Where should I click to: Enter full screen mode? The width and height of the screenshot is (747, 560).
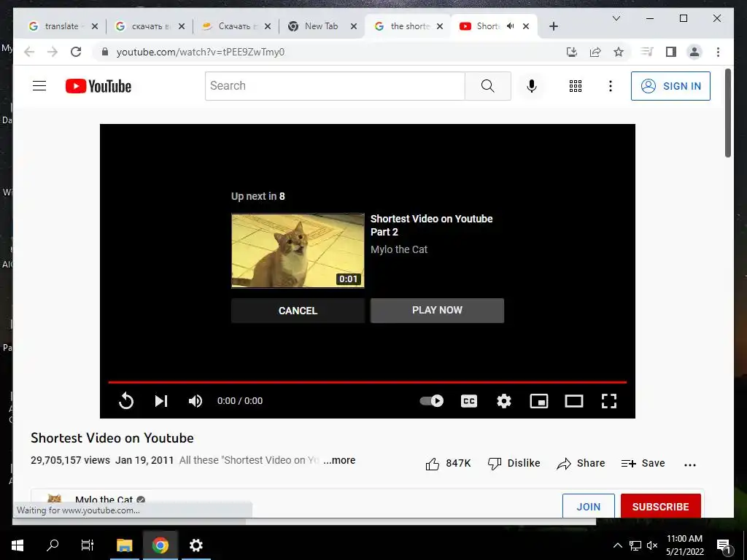click(609, 401)
